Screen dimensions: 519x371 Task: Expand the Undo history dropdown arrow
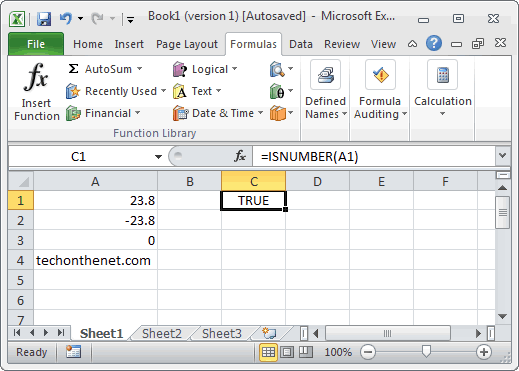(80, 18)
